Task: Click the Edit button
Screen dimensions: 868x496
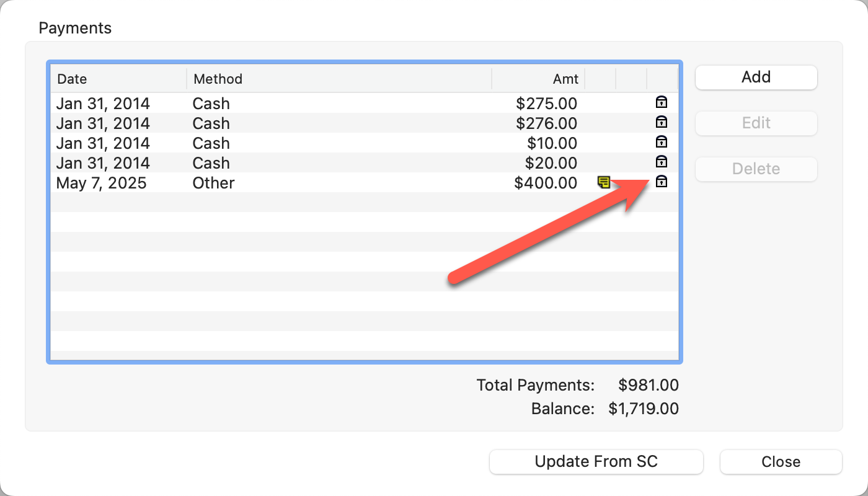Action: (x=756, y=123)
